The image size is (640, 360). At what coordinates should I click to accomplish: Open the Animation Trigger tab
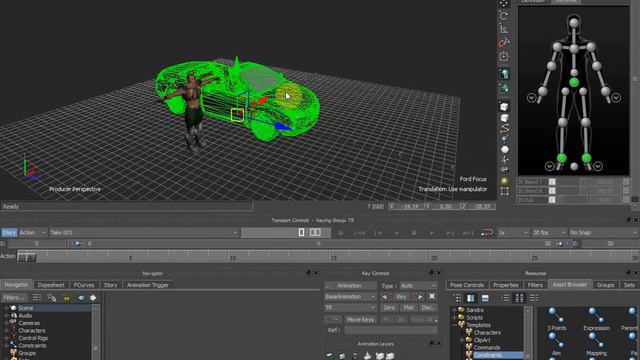coord(148,285)
